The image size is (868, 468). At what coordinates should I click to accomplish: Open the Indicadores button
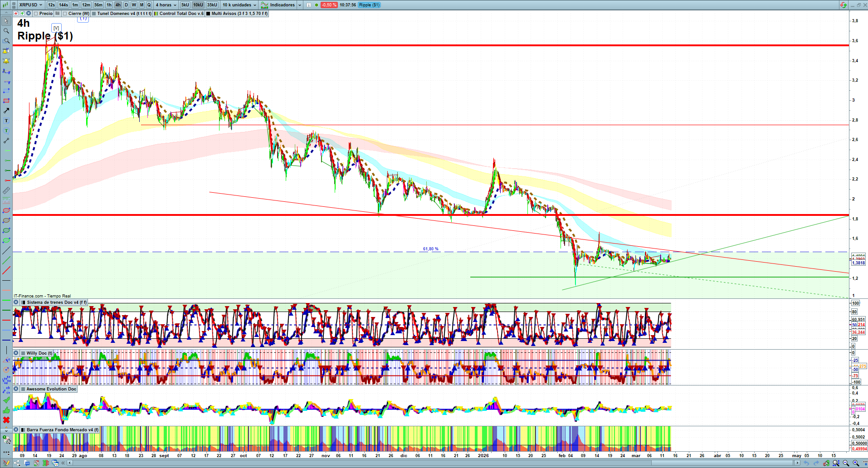278,5
